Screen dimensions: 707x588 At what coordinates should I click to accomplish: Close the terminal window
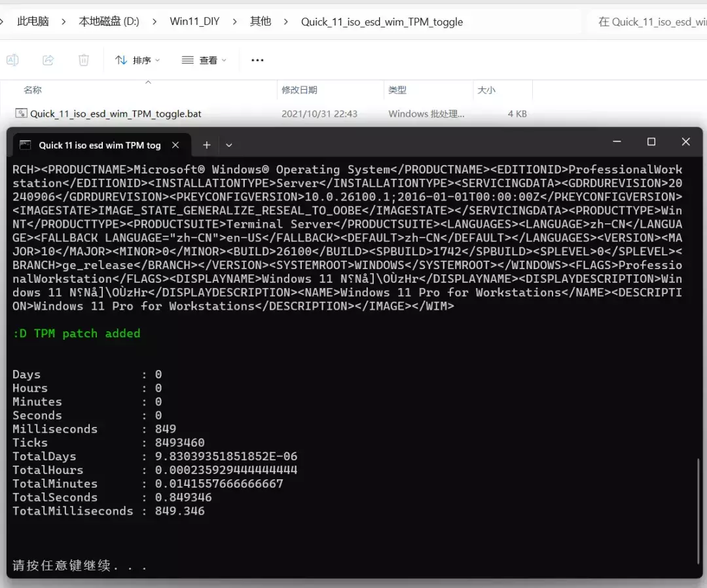(686, 141)
